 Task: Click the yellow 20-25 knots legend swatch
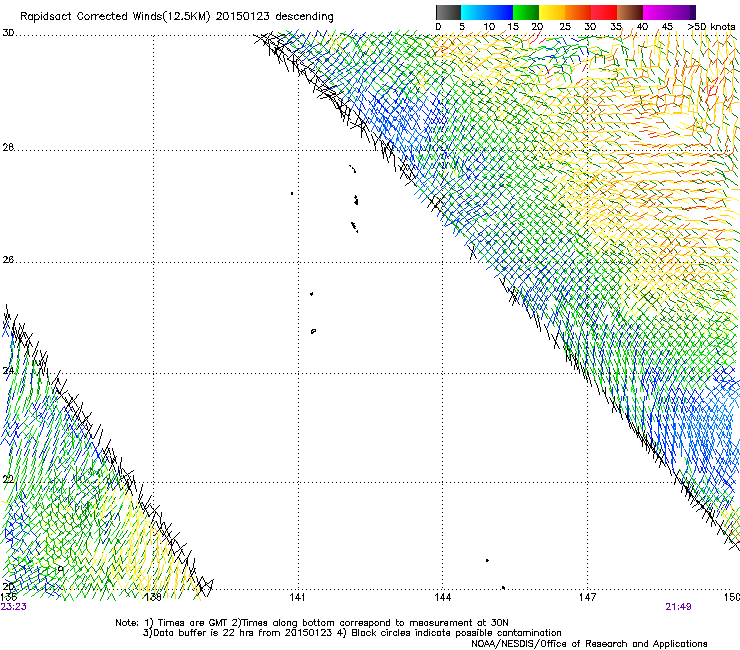[552, 12]
